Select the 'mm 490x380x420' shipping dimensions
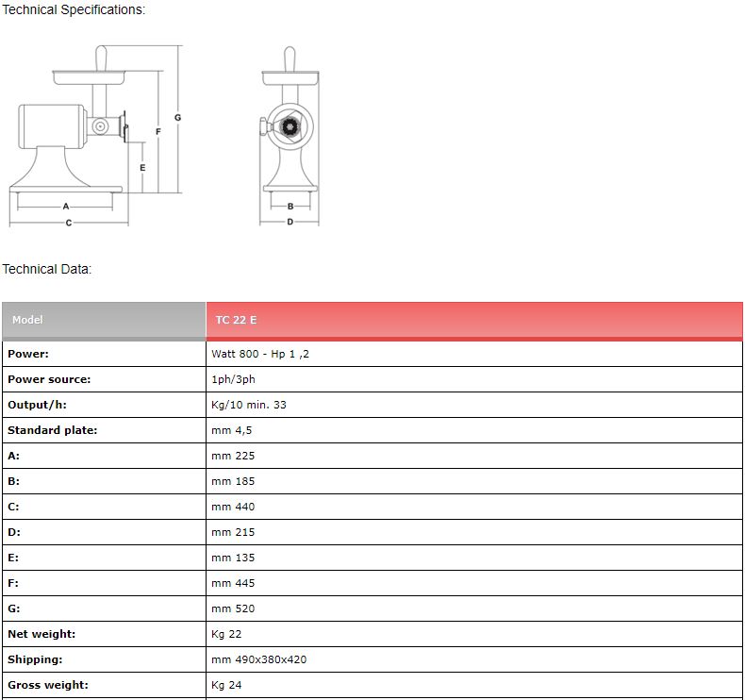Screen dimensions: 745x700 (x=258, y=659)
